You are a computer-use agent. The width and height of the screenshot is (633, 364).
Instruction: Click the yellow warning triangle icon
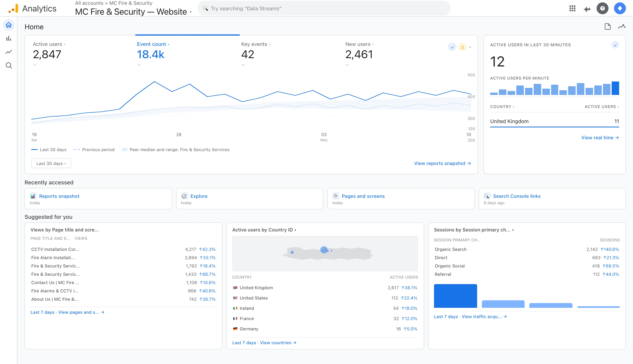coord(462,47)
